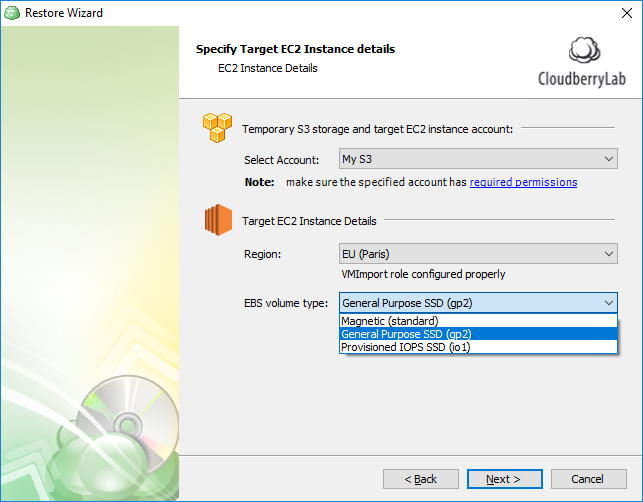Click the Specify Target EC2 Instance heading
The width and height of the screenshot is (643, 502).
pyautogui.click(x=295, y=49)
